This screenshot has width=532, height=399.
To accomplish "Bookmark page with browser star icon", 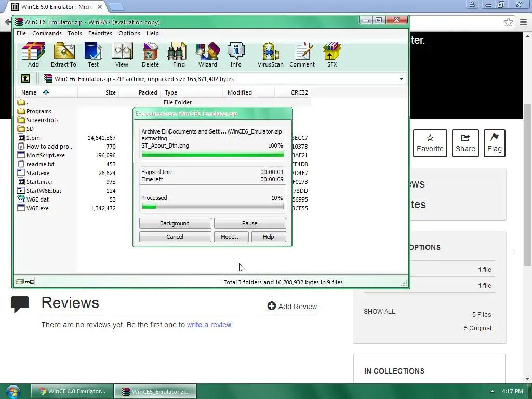I will [x=508, y=22].
